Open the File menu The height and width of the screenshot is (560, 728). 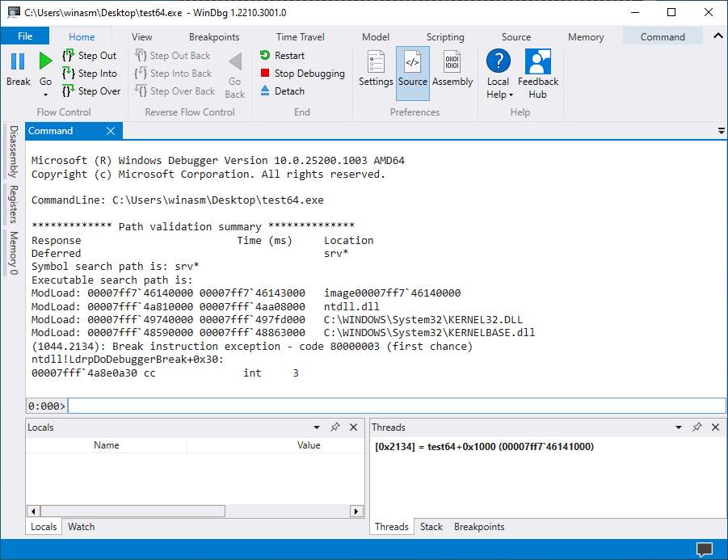(x=25, y=36)
